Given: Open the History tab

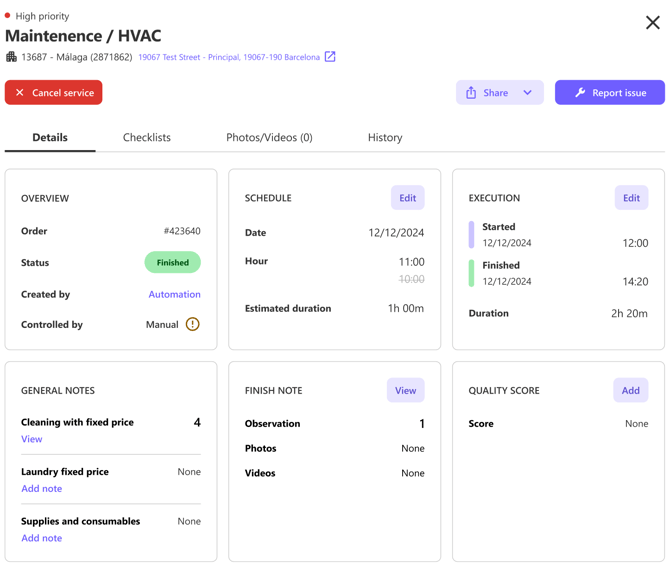Looking at the screenshot, I should pos(385,138).
